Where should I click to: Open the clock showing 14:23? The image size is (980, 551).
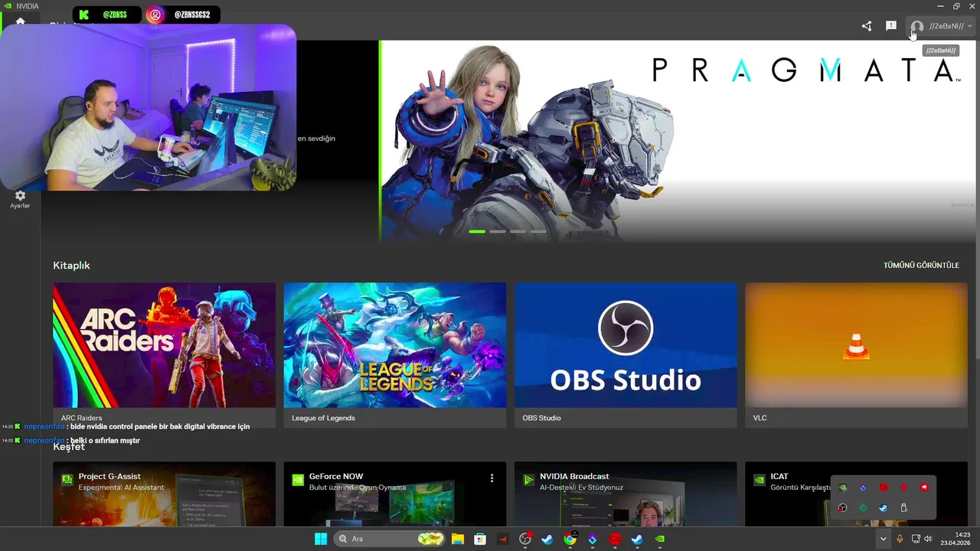coord(956,539)
